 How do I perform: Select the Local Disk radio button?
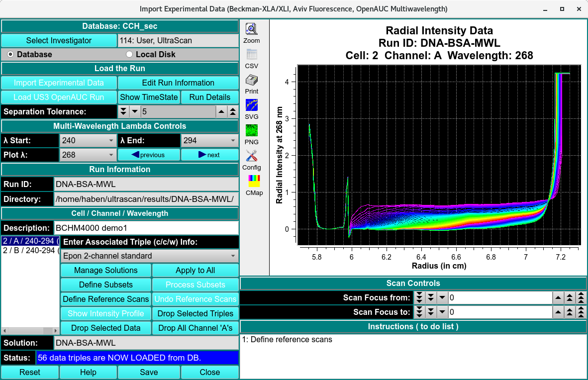click(x=129, y=54)
